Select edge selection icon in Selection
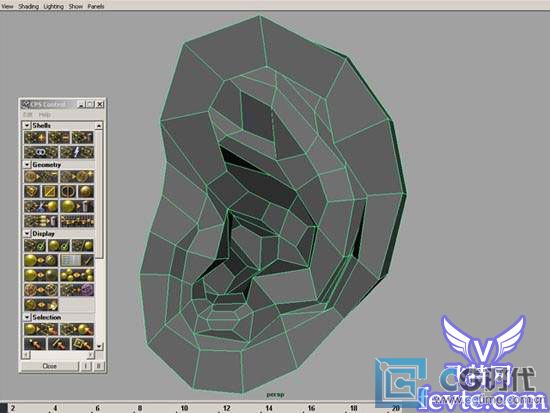The width and height of the screenshot is (550, 413). (59, 344)
